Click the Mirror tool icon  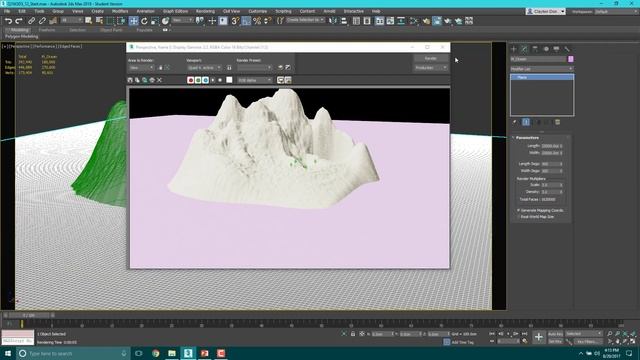click(x=333, y=21)
